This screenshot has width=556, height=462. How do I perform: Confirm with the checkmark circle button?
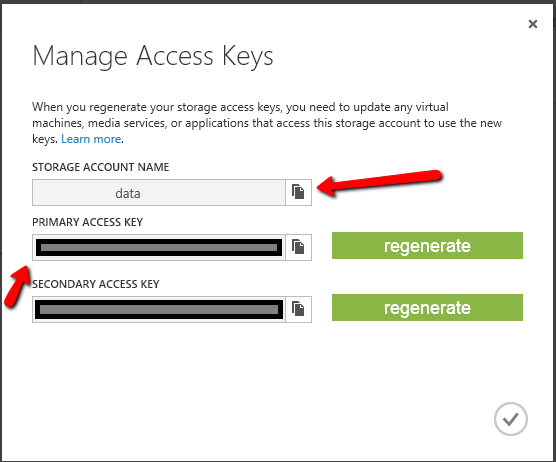(511, 419)
